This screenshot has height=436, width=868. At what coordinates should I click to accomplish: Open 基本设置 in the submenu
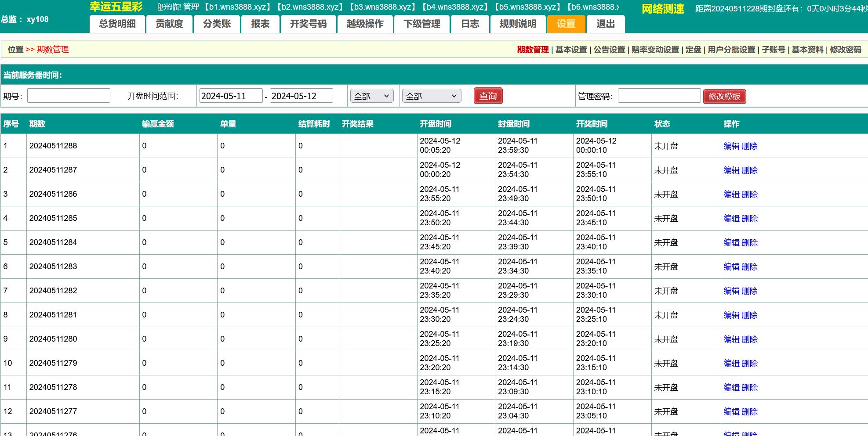tap(571, 50)
